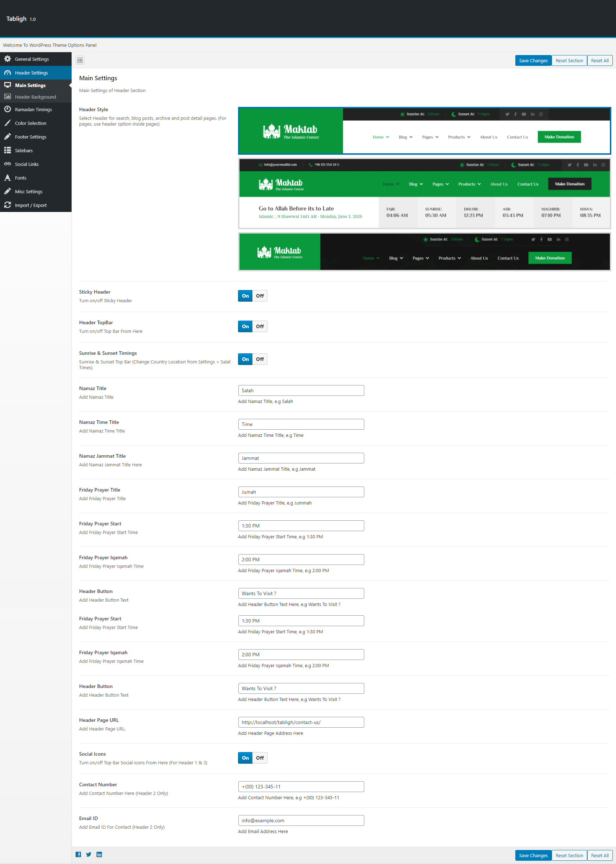This screenshot has width=616, height=864.
Task: Open the LinkedIn icon in footer
Action: [99, 854]
